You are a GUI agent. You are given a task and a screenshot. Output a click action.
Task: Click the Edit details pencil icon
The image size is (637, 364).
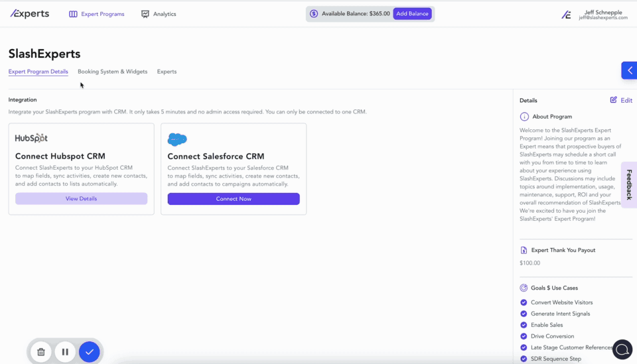[x=613, y=100]
